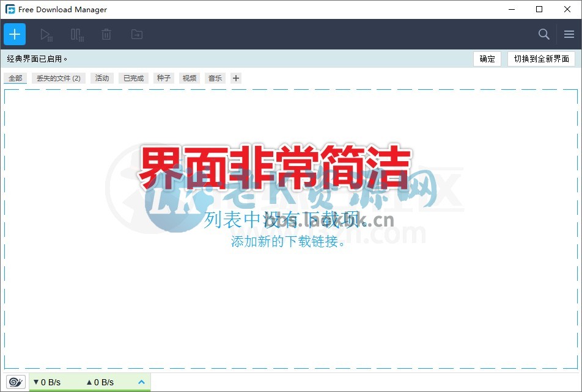The height and width of the screenshot is (392, 582).
Task: Select the Start downloads icon
Action: (x=46, y=34)
